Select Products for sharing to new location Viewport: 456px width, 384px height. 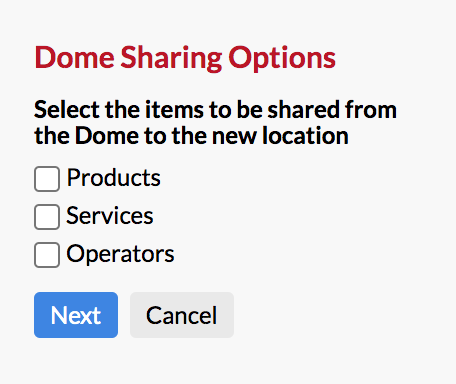pyautogui.click(x=47, y=179)
